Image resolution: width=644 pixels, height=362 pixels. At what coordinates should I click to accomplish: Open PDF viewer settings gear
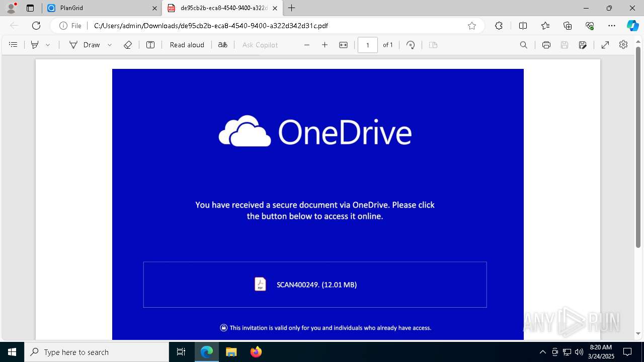[x=623, y=45]
